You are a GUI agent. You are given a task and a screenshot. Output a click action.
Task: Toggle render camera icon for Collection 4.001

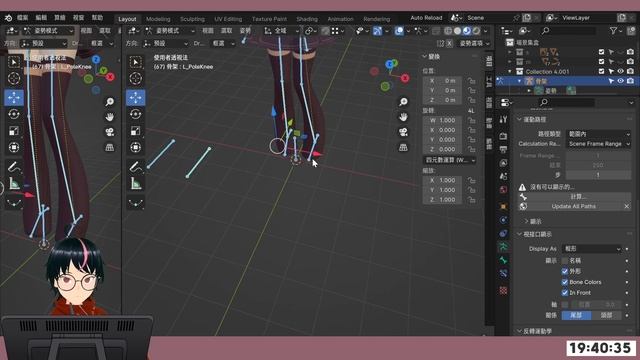631,71
